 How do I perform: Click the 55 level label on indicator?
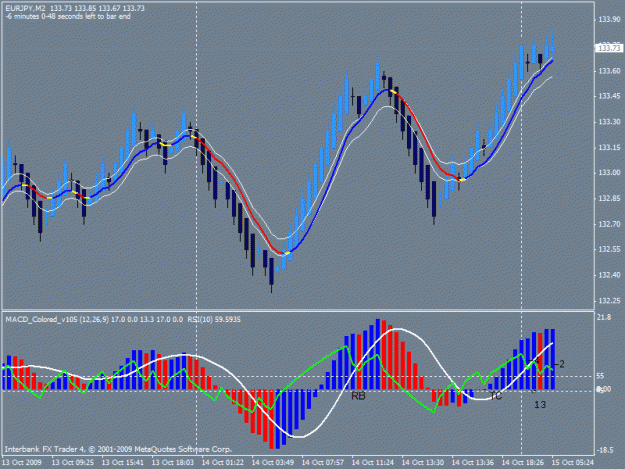coord(600,376)
